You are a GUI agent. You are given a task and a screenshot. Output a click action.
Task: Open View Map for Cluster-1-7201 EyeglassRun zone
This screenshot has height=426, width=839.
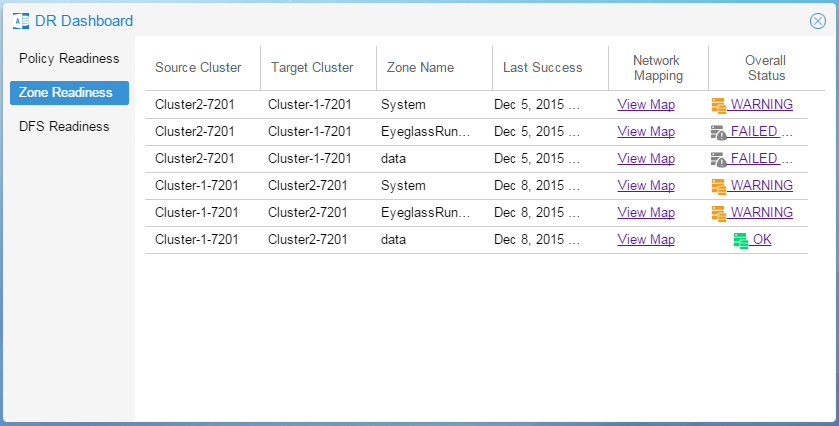click(646, 212)
